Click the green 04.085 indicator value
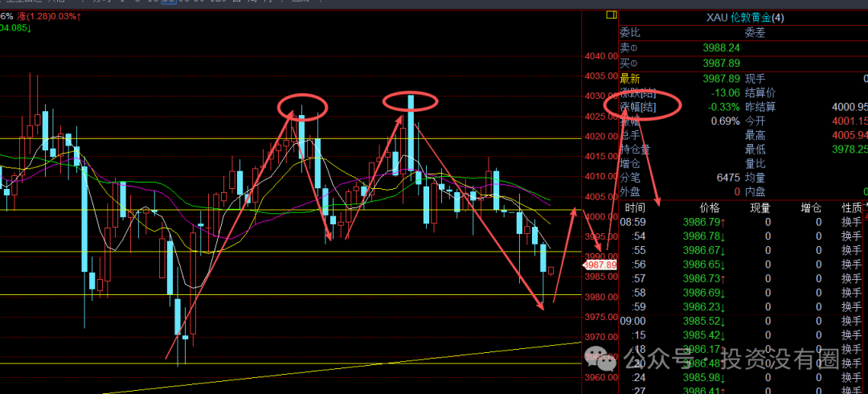This screenshot has height=394, width=868. [15, 27]
